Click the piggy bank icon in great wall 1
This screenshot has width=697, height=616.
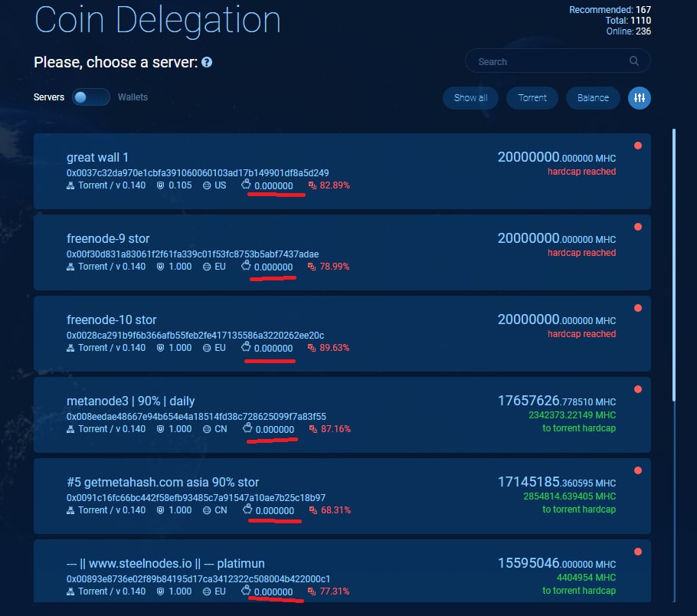[246, 184]
